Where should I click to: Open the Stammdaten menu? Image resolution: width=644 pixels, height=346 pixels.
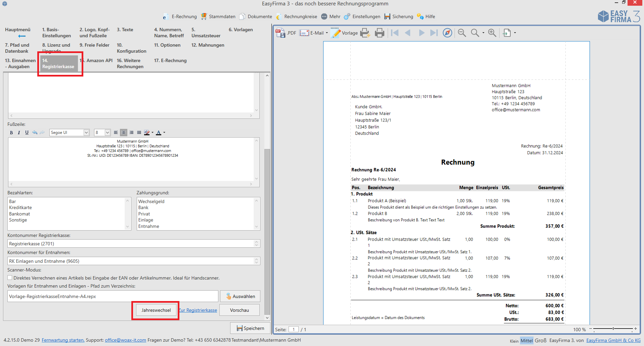[218, 16]
